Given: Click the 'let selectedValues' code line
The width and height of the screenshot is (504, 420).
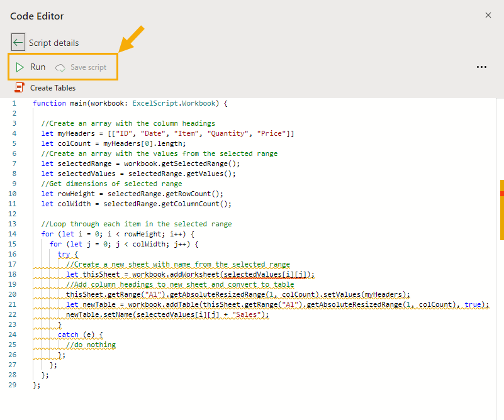Looking at the screenshot, I should pos(138,174).
